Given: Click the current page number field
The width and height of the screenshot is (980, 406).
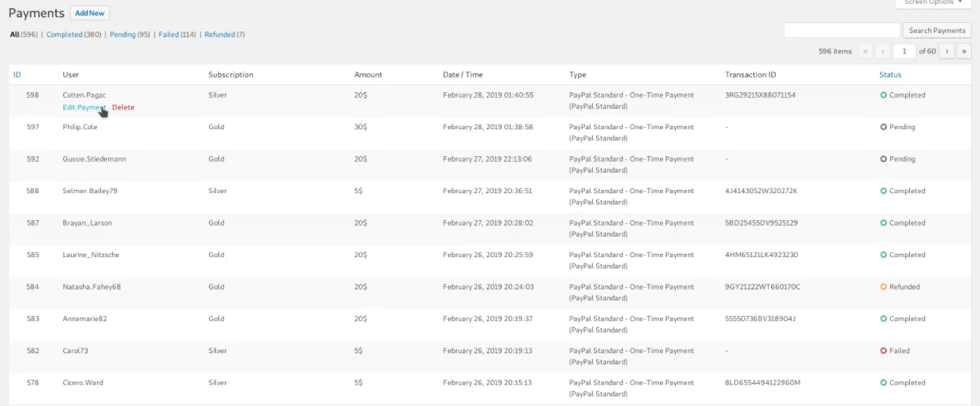Looking at the screenshot, I should click(904, 51).
